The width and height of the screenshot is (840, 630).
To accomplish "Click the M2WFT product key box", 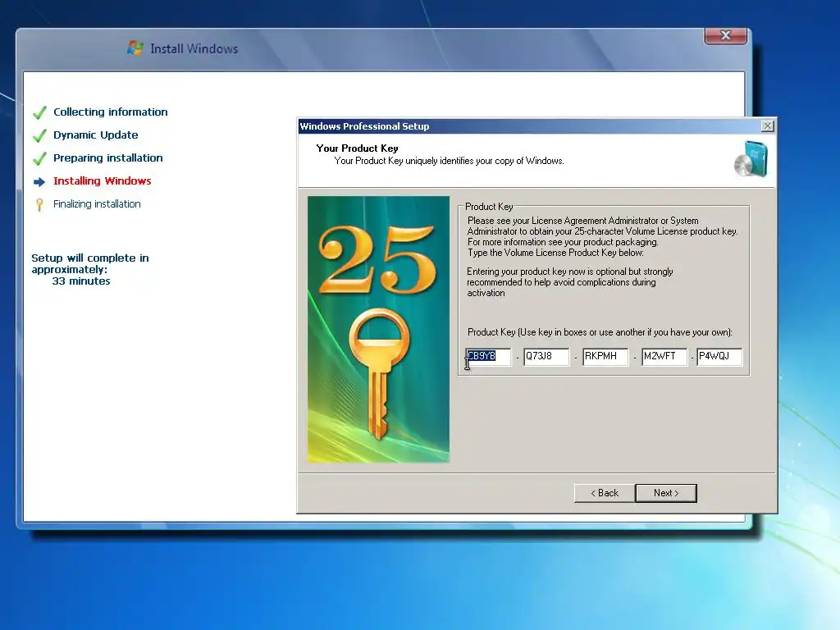I will [664, 356].
